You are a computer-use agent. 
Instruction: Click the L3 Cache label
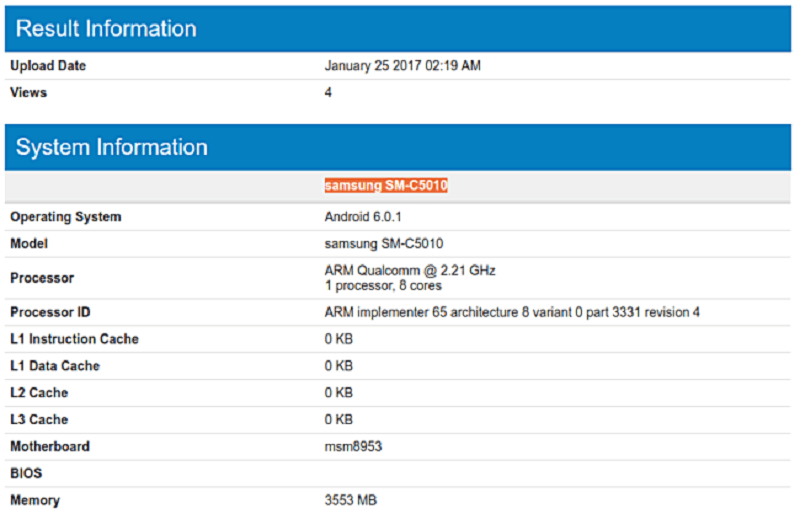click(39, 420)
